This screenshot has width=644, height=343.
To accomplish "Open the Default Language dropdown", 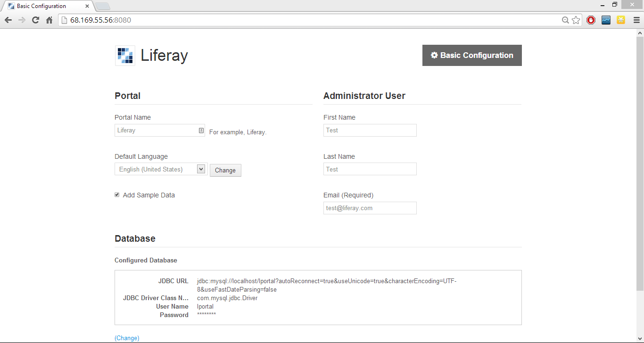I will click(x=161, y=169).
